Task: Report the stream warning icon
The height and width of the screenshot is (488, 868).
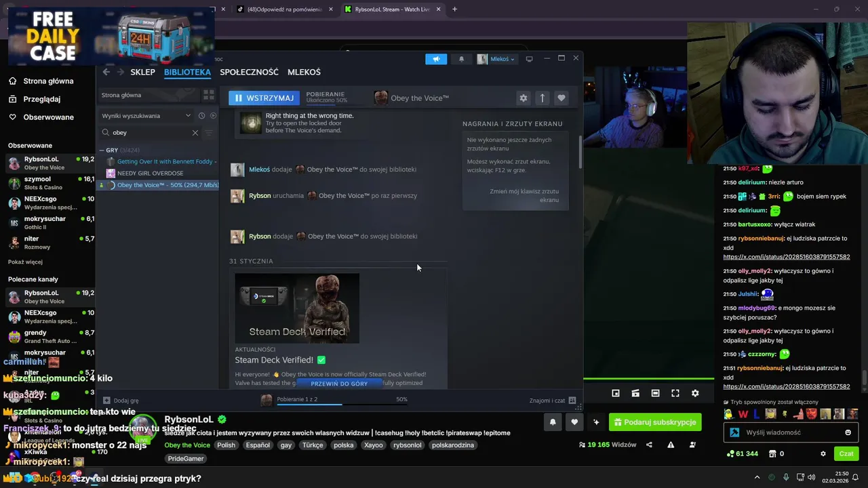Action: (671, 445)
